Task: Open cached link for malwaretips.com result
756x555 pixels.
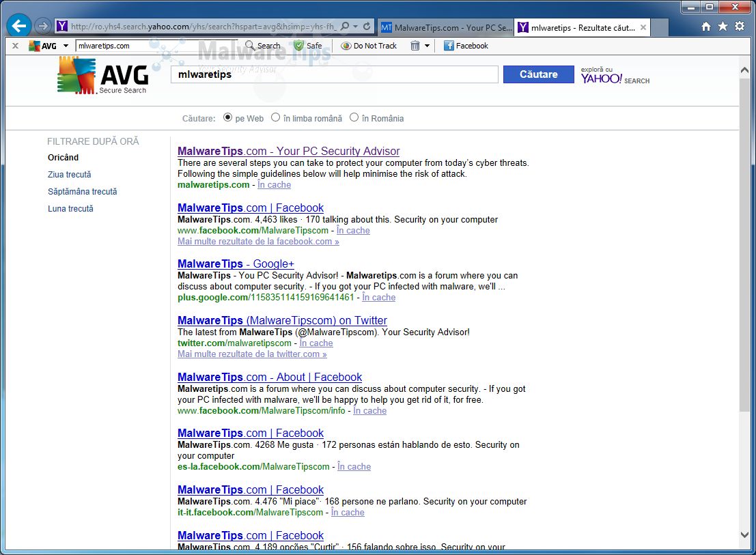Action: (x=274, y=185)
